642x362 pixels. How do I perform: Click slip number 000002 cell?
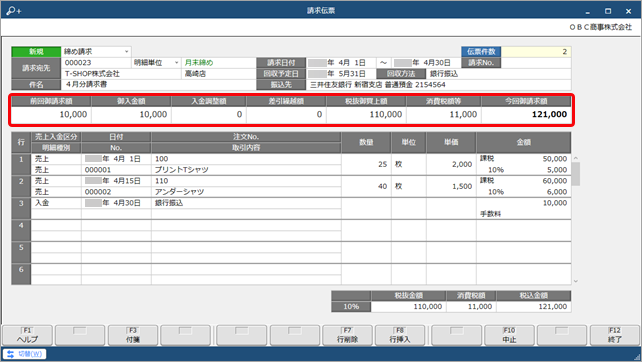click(116, 192)
